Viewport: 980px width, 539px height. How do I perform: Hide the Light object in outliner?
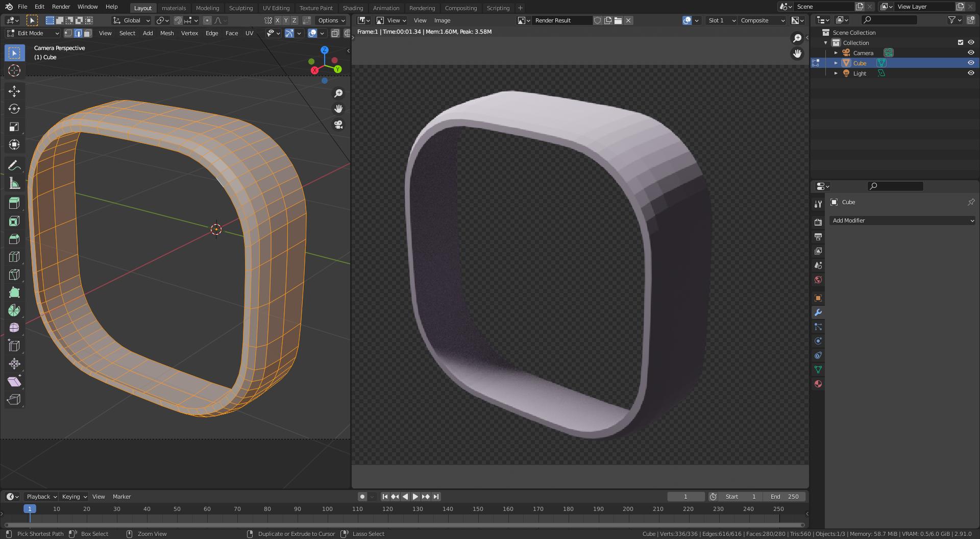pos(971,73)
